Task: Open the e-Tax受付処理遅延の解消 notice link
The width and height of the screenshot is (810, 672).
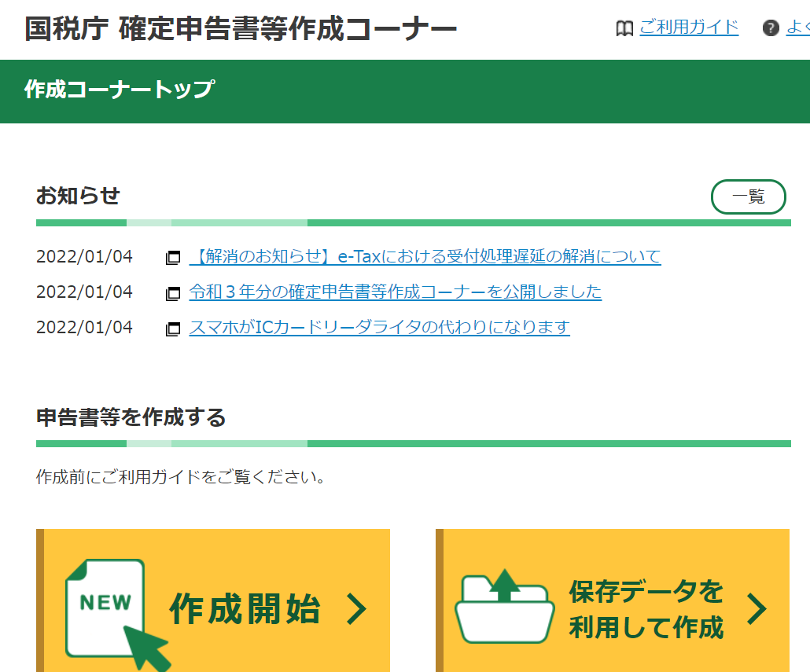Action: click(x=425, y=256)
